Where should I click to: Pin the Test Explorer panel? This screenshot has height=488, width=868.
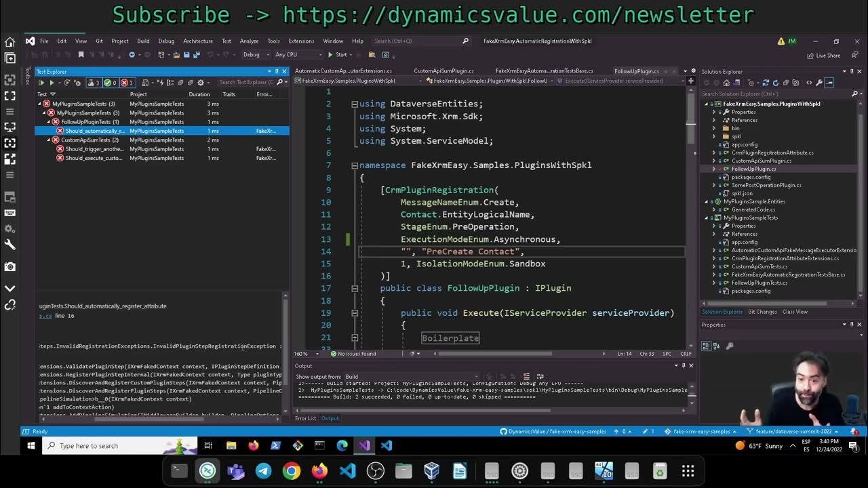click(x=277, y=71)
